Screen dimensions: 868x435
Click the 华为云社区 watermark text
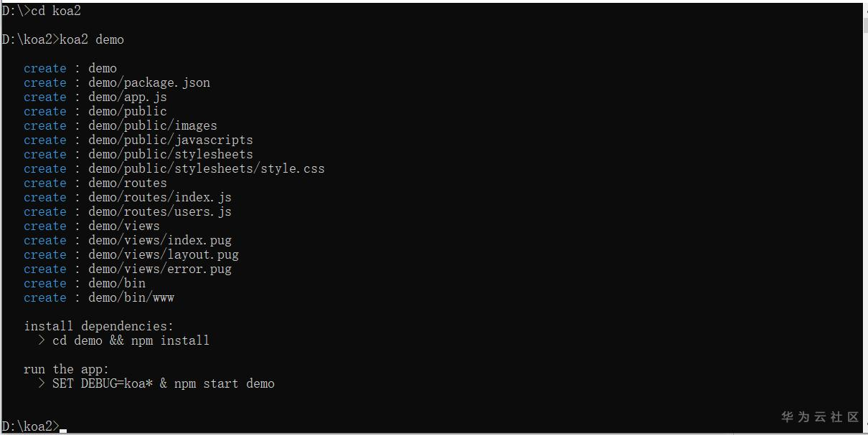[819, 416]
